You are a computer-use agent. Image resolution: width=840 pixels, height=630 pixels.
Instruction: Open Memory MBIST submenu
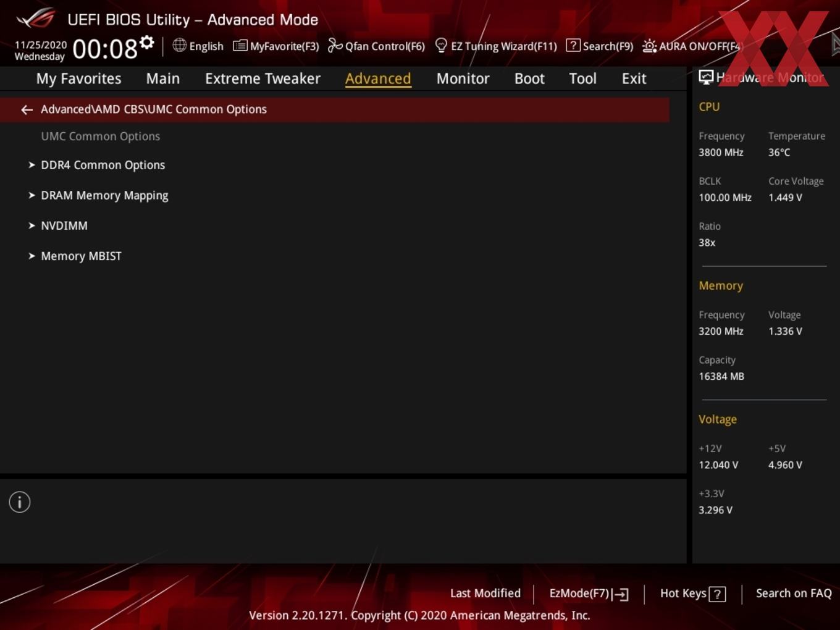point(81,256)
